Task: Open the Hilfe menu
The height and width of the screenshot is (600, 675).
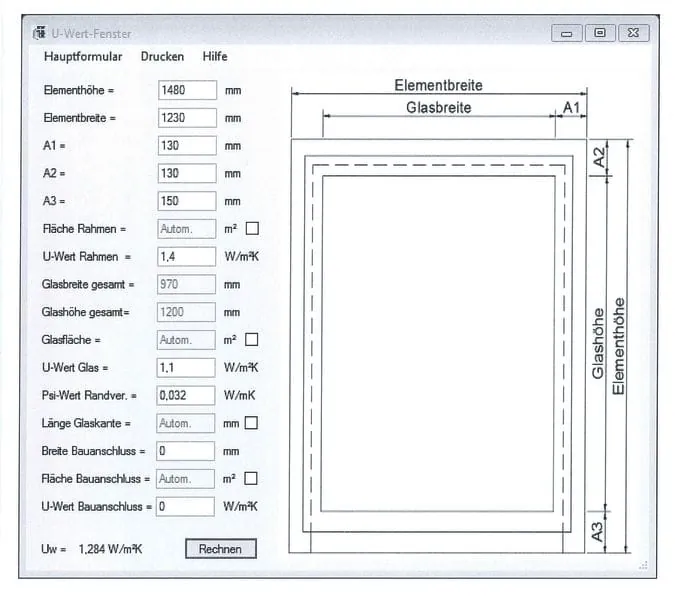Action: point(215,57)
